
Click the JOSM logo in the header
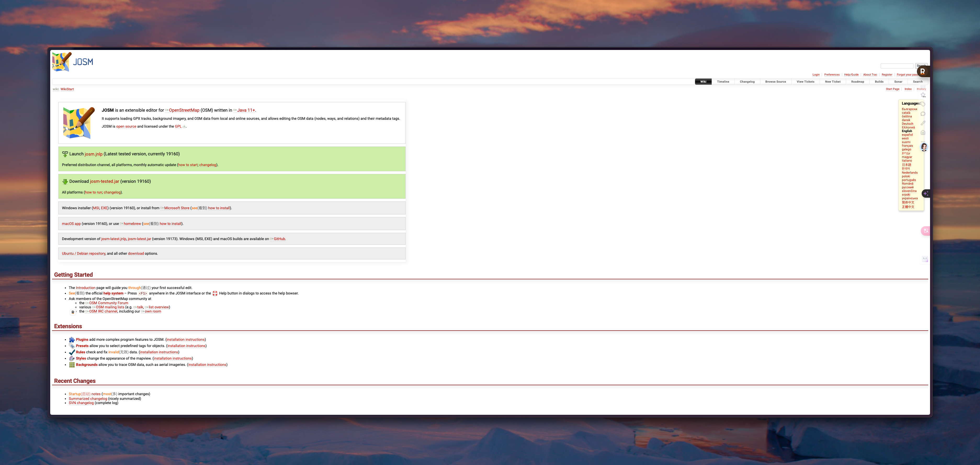(73, 62)
